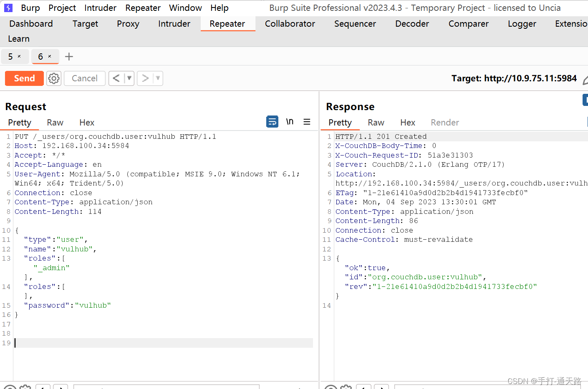Select request Hex view tab

(x=87, y=123)
